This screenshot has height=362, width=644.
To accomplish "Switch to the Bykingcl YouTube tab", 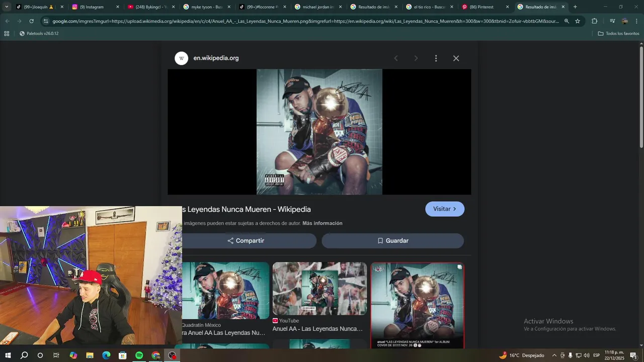I will click(x=151, y=7).
